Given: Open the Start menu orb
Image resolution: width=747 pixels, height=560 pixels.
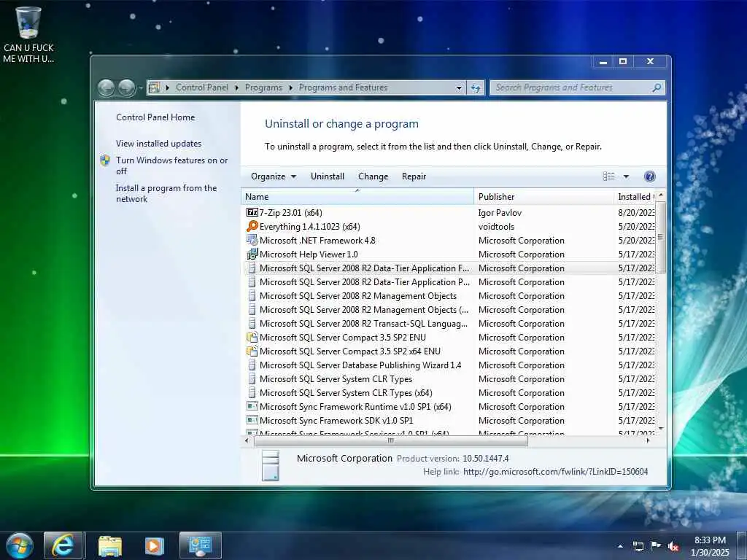Looking at the screenshot, I should point(20,546).
